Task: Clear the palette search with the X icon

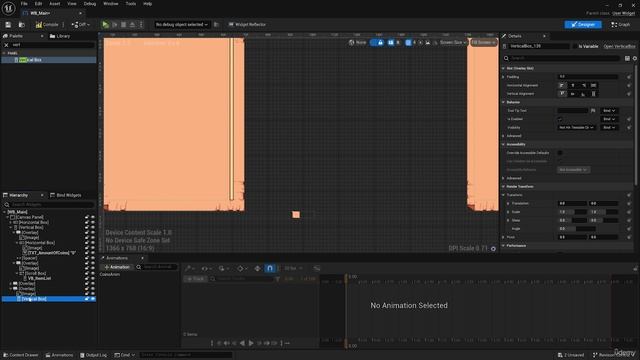Action: 6,45
